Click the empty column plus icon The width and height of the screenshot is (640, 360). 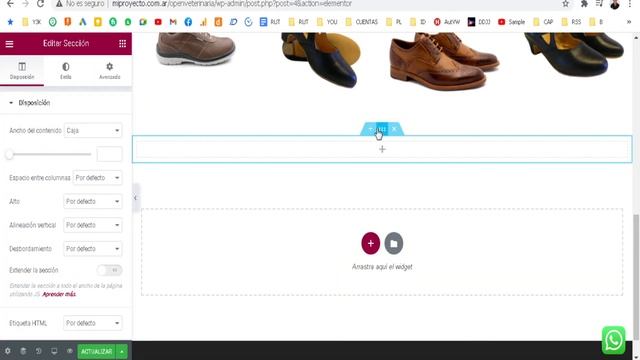382,149
